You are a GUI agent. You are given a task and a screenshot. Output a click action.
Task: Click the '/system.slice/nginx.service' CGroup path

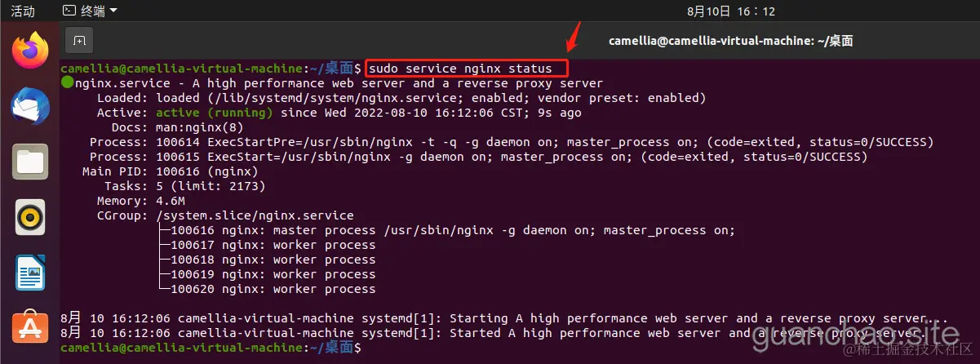[255, 215]
